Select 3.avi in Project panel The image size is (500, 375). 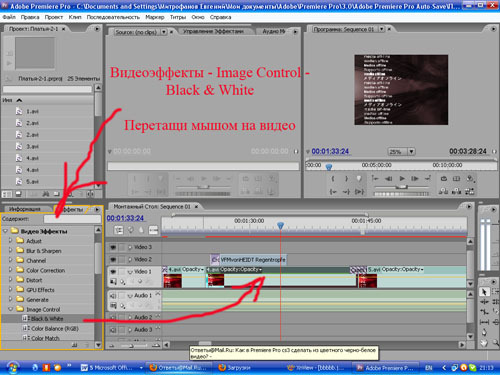coord(32,146)
